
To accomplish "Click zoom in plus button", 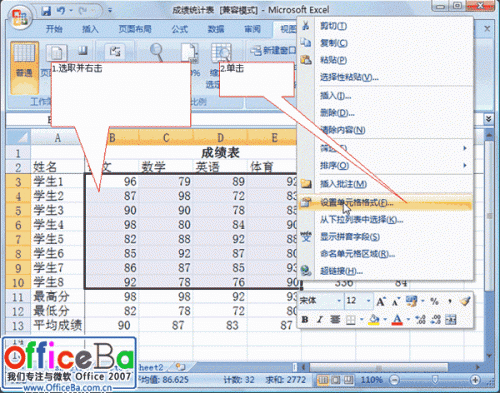I will [x=475, y=380].
